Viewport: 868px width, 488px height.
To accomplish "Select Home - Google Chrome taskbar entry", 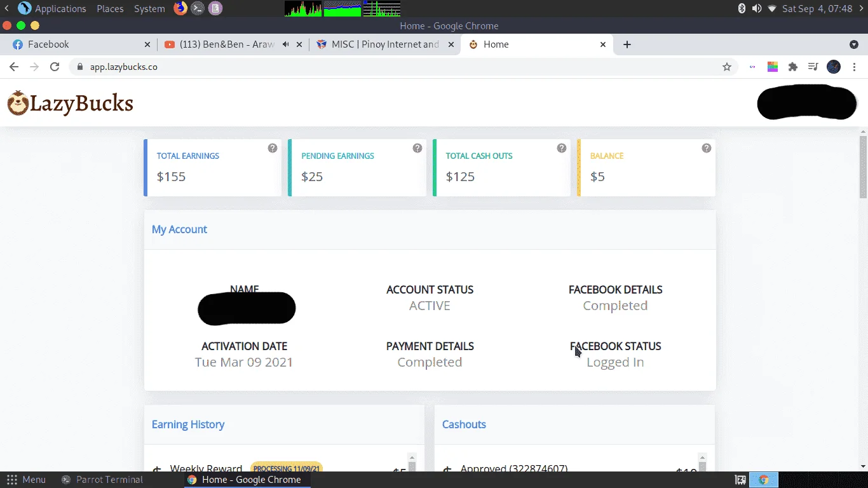I will point(247,480).
